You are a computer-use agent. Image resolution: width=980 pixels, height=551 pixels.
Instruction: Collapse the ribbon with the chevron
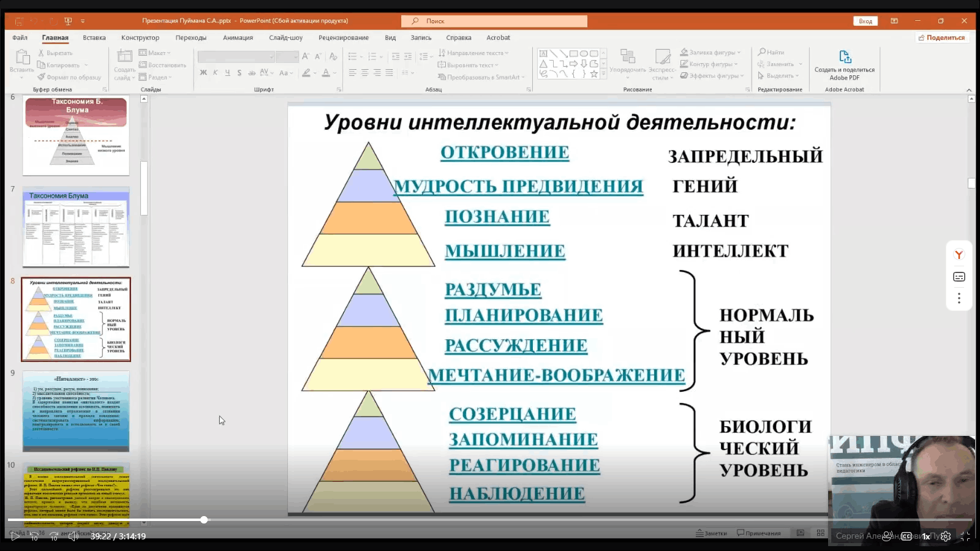click(x=969, y=90)
